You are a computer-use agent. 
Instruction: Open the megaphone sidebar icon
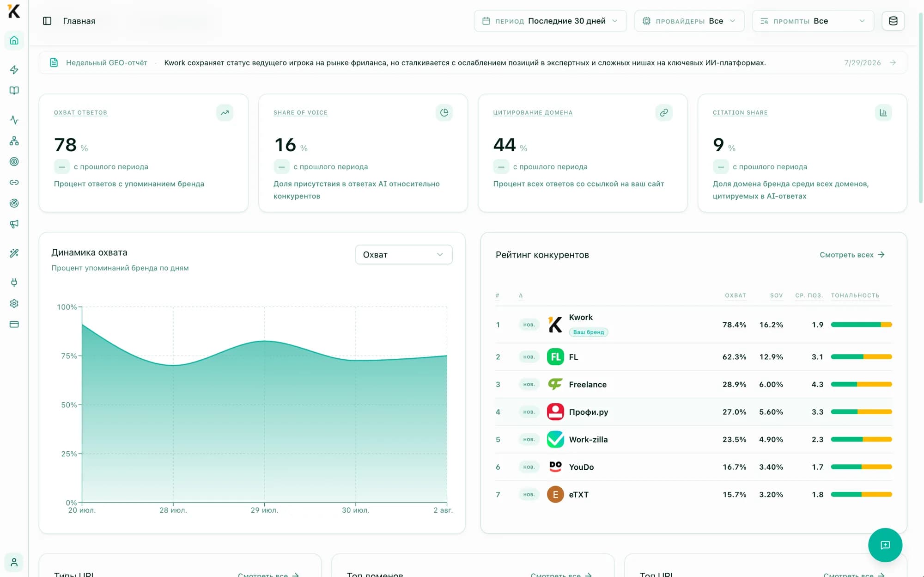pos(14,224)
